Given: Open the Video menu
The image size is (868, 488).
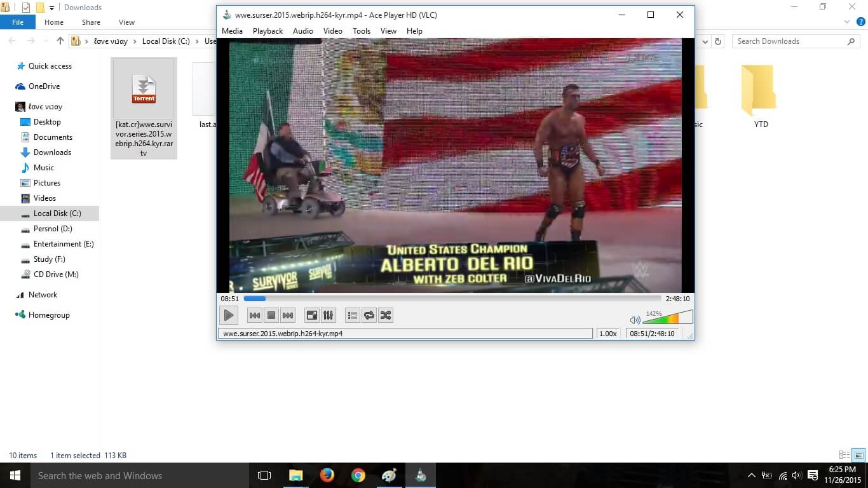Looking at the screenshot, I should point(333,31).
